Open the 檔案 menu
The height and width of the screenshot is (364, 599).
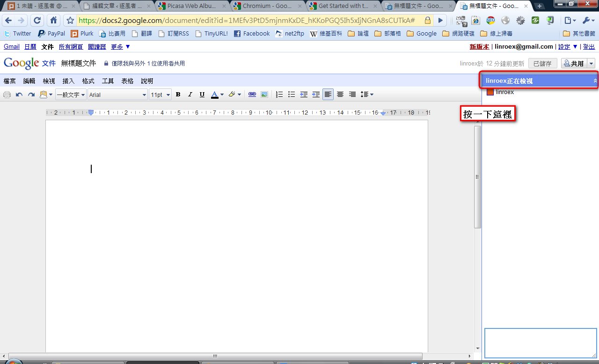click(x=9, y=81)
